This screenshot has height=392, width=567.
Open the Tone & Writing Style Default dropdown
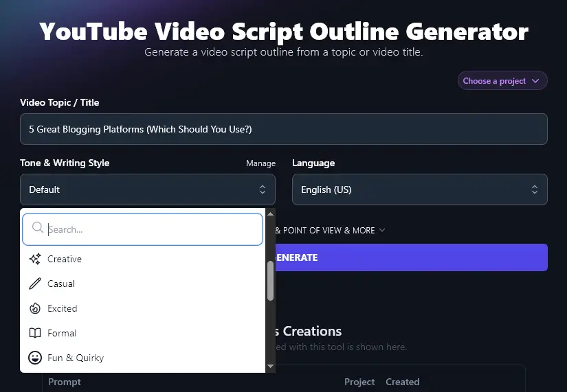pyautogui.click(x=148, y=189)
